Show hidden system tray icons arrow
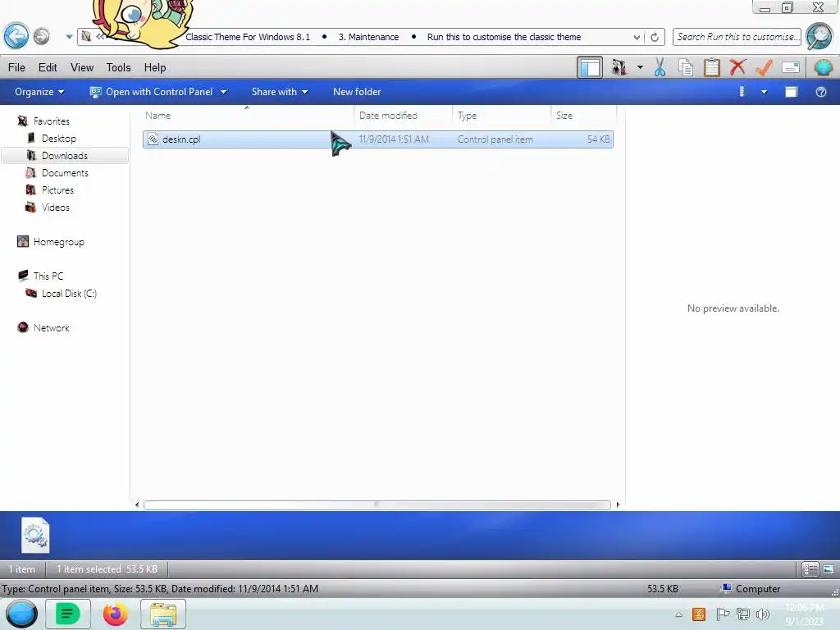 click(x=678, y=614)
